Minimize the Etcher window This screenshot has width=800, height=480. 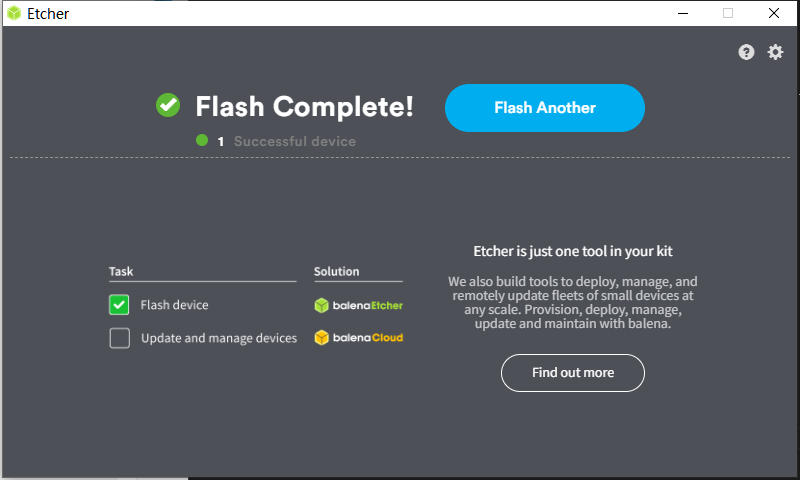point(683,13)
